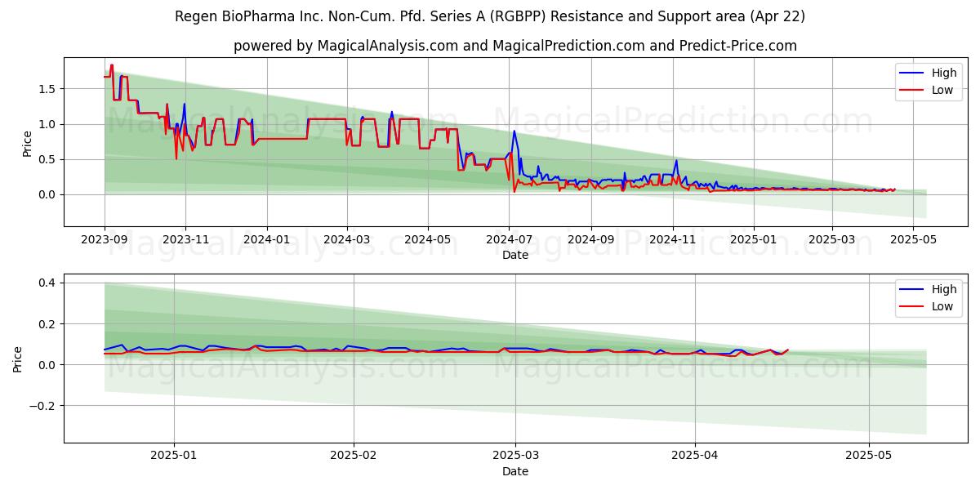This screenshot has height=490, width=980.
Task: Click the '2024-01' tick label on the top chart
Action: [266, 239]
